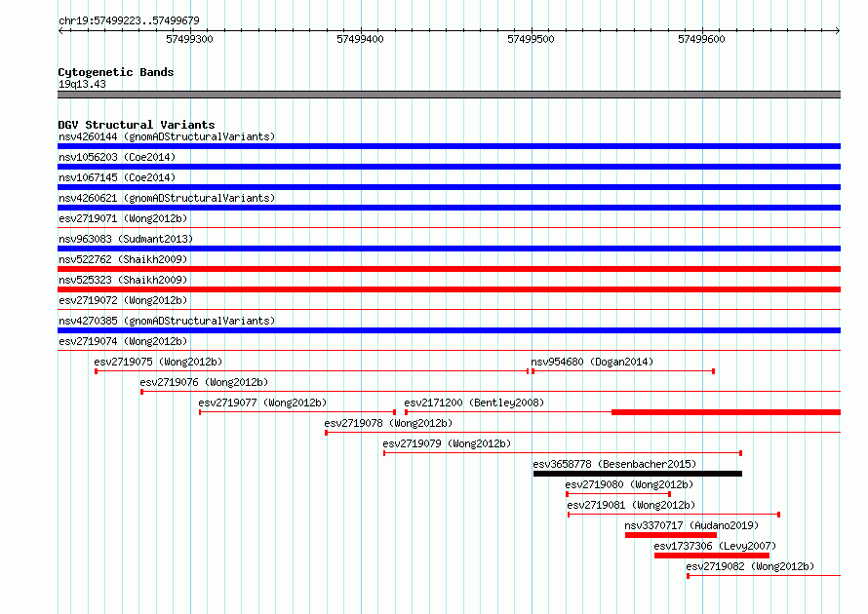
Task: Open variant esv2719072 (Wong2012b)
Action: tap(123, 300)
